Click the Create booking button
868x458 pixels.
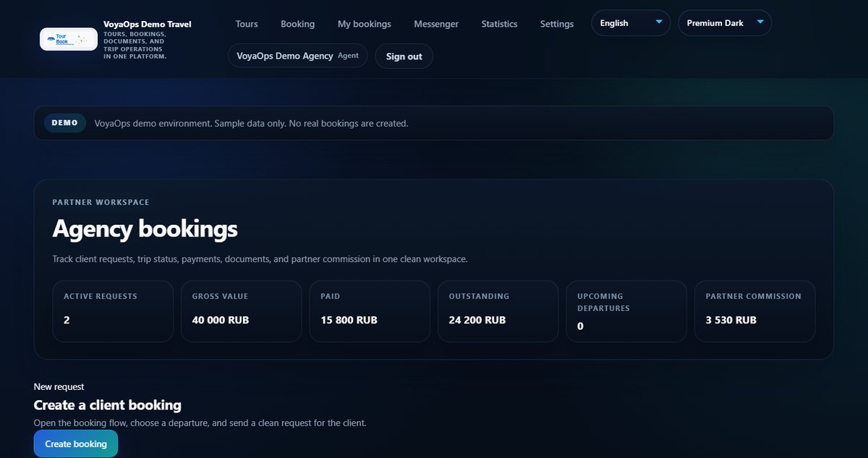pos(76,444)
